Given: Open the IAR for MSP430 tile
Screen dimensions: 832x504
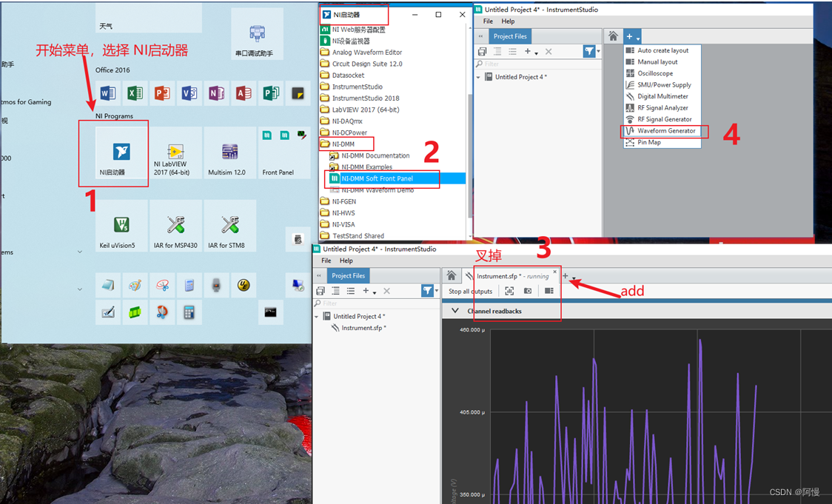Looking at the screenshot, I should (x=175, y=226).
